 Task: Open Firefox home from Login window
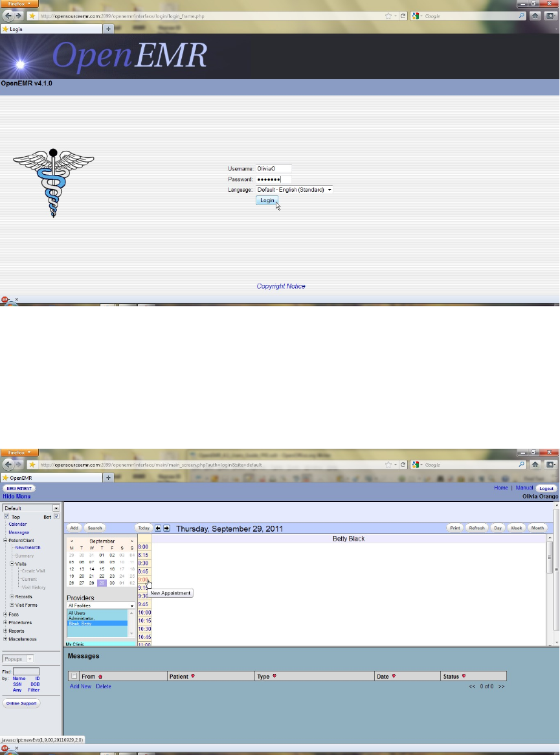pos(535,16)
